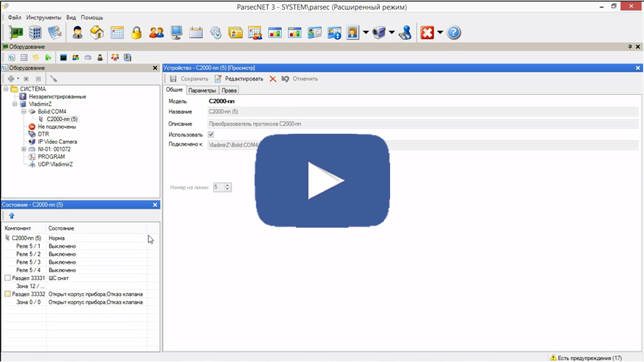The width and height of the screenshot is (644, 362).
Task: Open the Инструменты menu
Action: click(x=43, y=18)
